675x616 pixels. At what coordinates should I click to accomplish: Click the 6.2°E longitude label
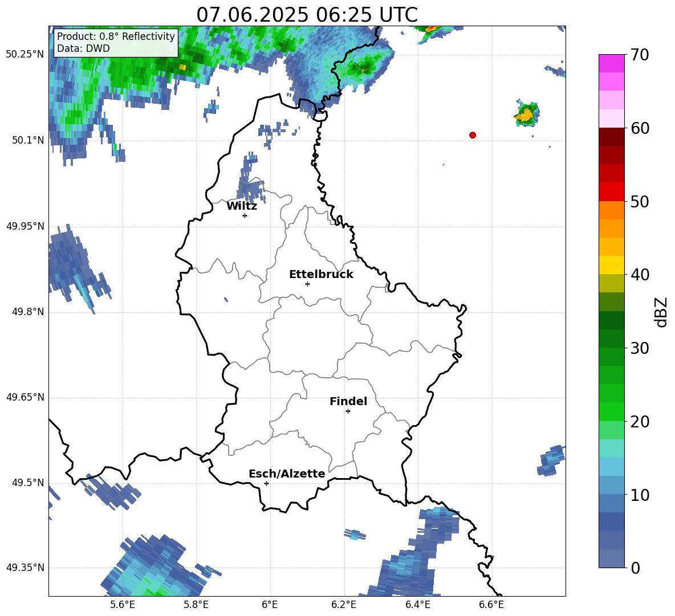pos(344,605)
